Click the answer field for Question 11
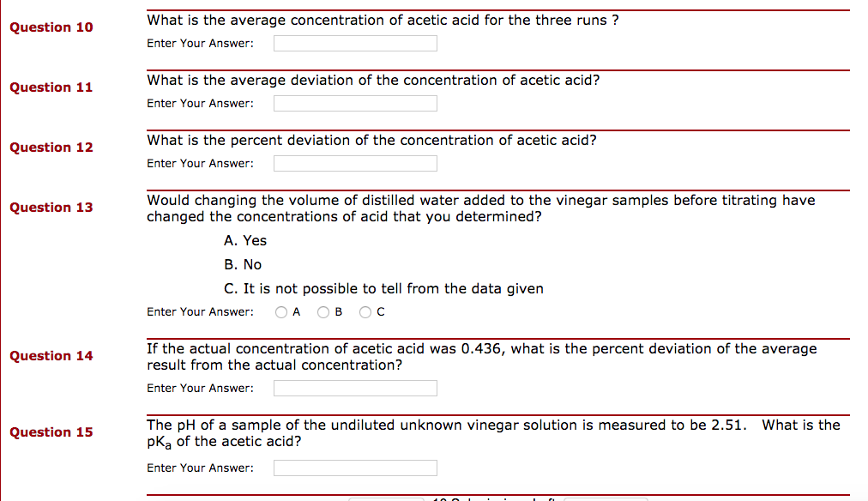Viewport: 868px width, 501px height. 354,103
